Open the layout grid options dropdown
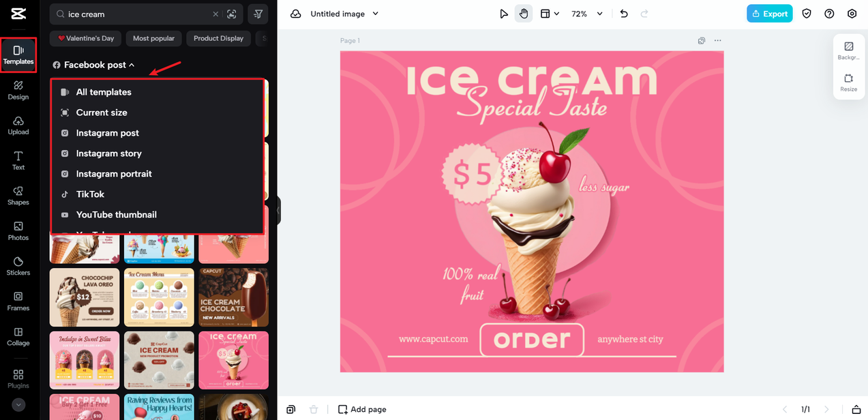The width and height of the screenshot is (868, 420). pos(550,14)
